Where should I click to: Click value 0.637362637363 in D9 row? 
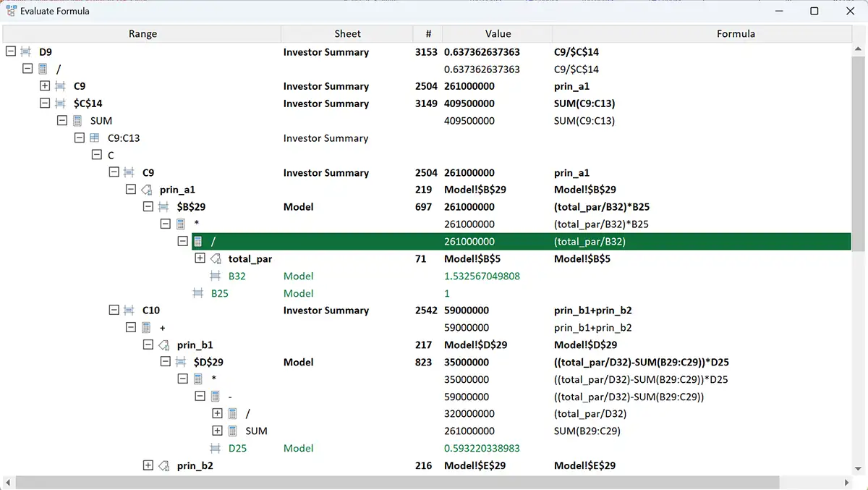click(x=482, y=52)
